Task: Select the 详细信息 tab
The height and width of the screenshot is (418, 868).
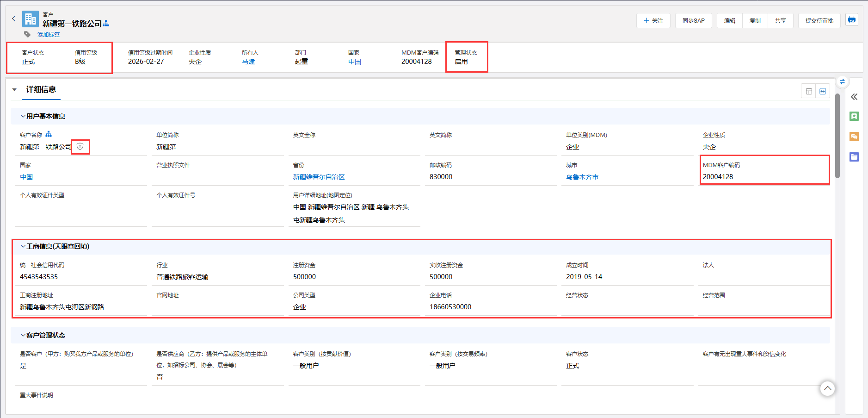Action: [41, 90]
